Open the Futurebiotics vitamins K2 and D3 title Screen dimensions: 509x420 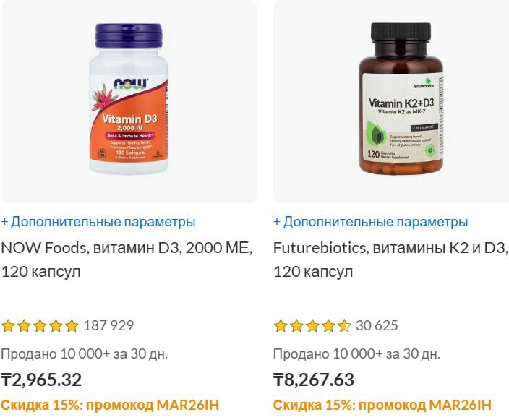(391, 260)
